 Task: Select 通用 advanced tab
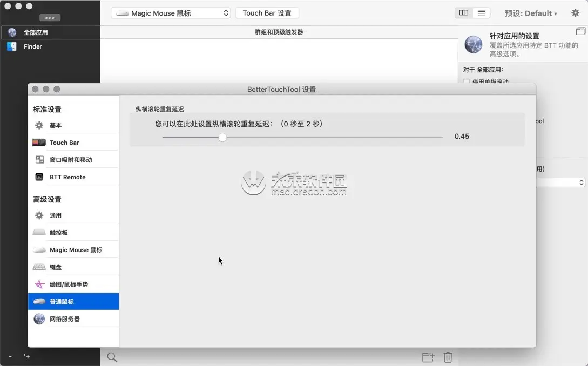click(73, 215)
